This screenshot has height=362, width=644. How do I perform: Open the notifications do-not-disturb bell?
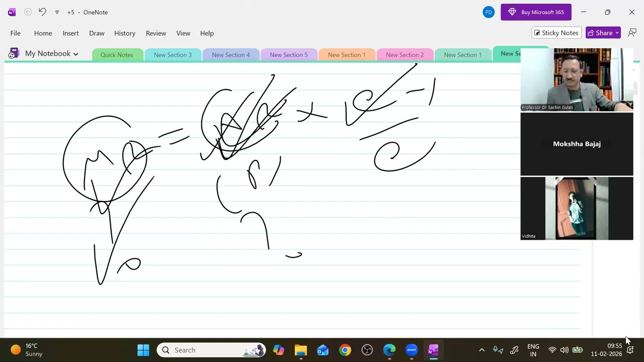[630, 350]
